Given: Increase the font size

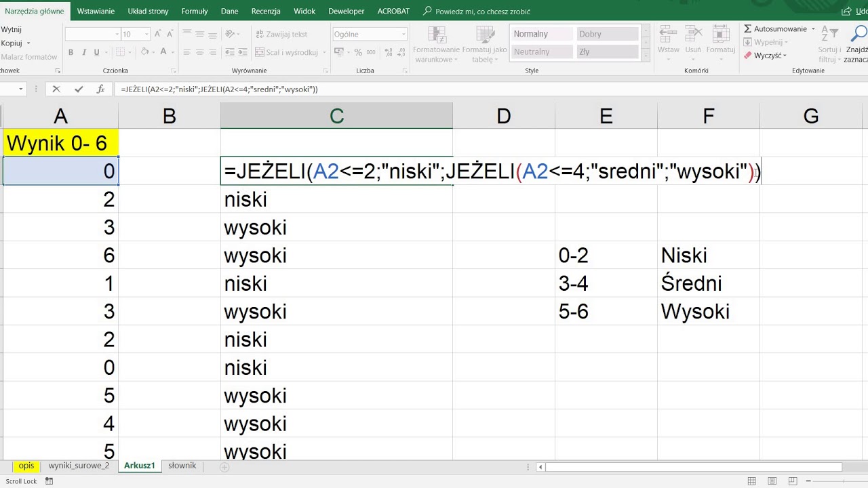Looking at the screenshot, I should point(158,34).
